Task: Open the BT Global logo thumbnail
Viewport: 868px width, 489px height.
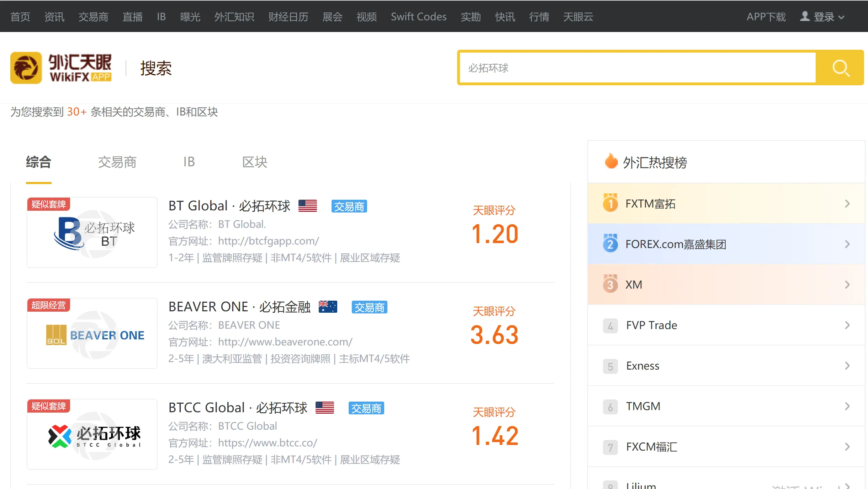Action: tap(92, 232)
